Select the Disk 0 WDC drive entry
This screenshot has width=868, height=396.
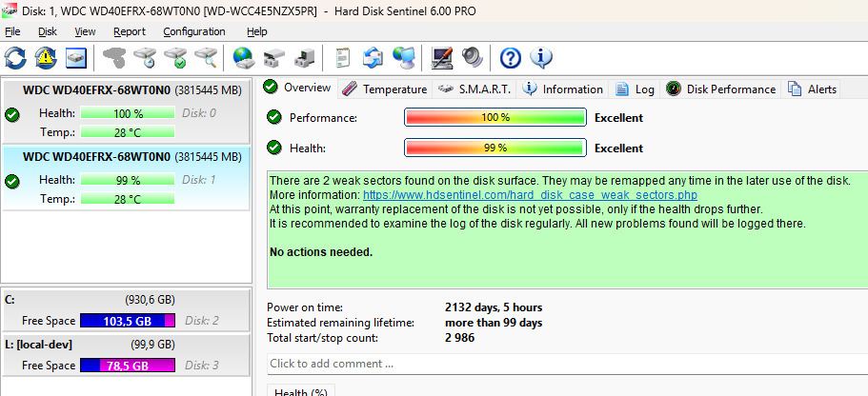tap(125, 112)
